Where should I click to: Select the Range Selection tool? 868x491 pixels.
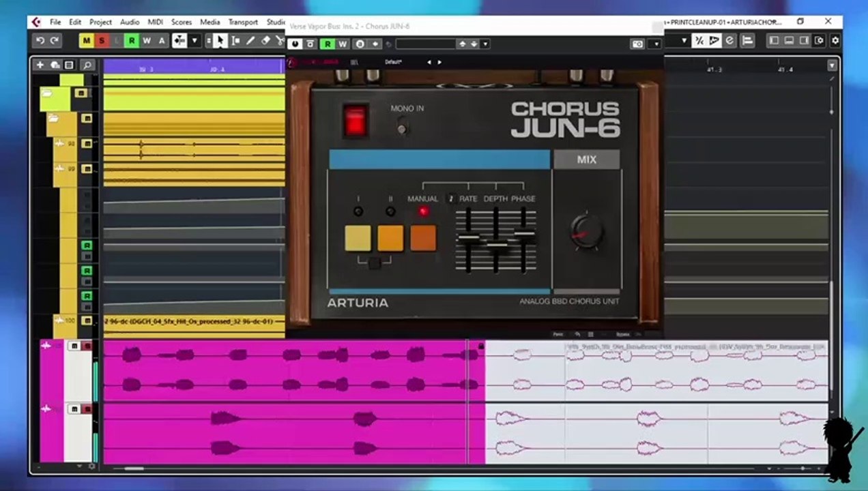coord(235,41)
